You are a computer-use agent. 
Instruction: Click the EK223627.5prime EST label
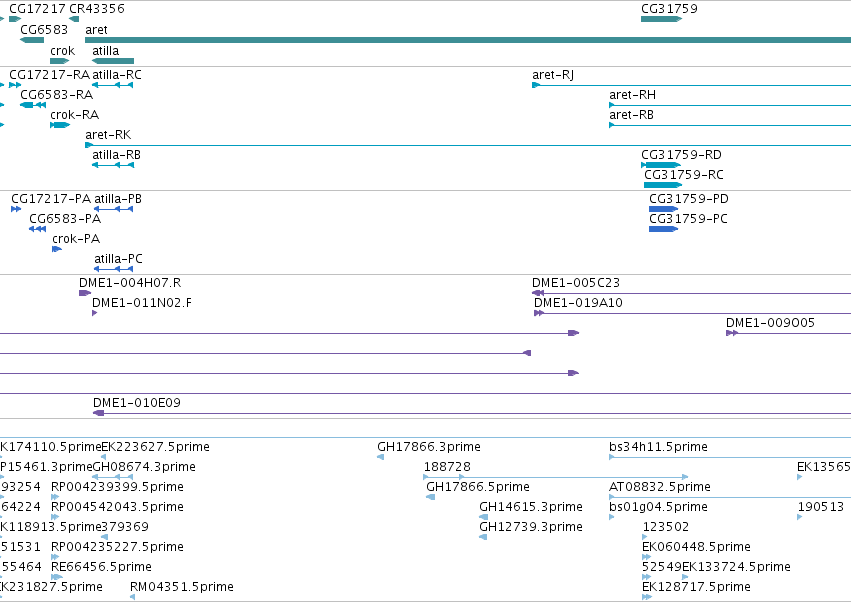click(x=155, y=447)
